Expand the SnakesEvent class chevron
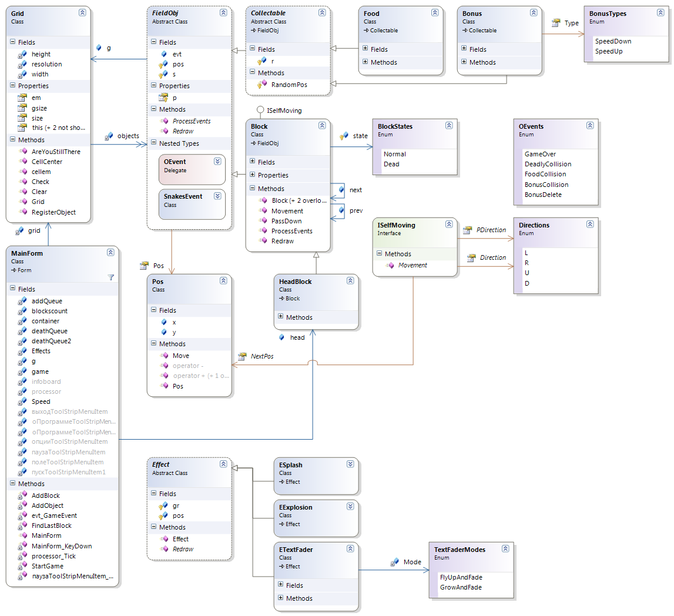 tap(217, 196)
